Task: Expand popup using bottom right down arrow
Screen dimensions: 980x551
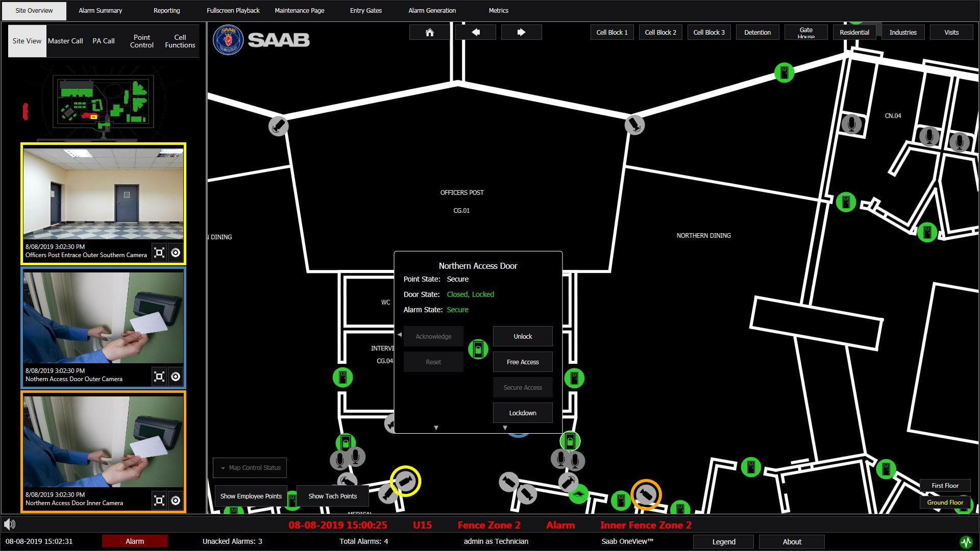Action: pos(505,428)
